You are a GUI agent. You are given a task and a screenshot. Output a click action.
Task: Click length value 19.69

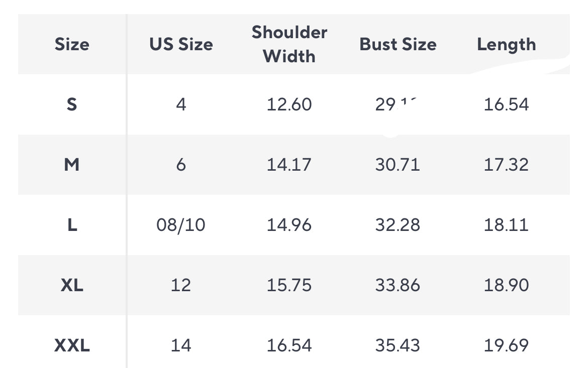(506, 345)
